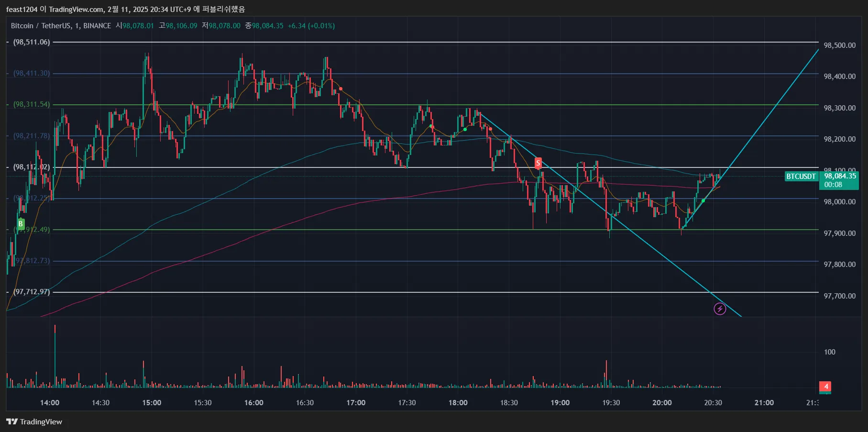Click the 18:30 time axis label

(x=509, y=403)
